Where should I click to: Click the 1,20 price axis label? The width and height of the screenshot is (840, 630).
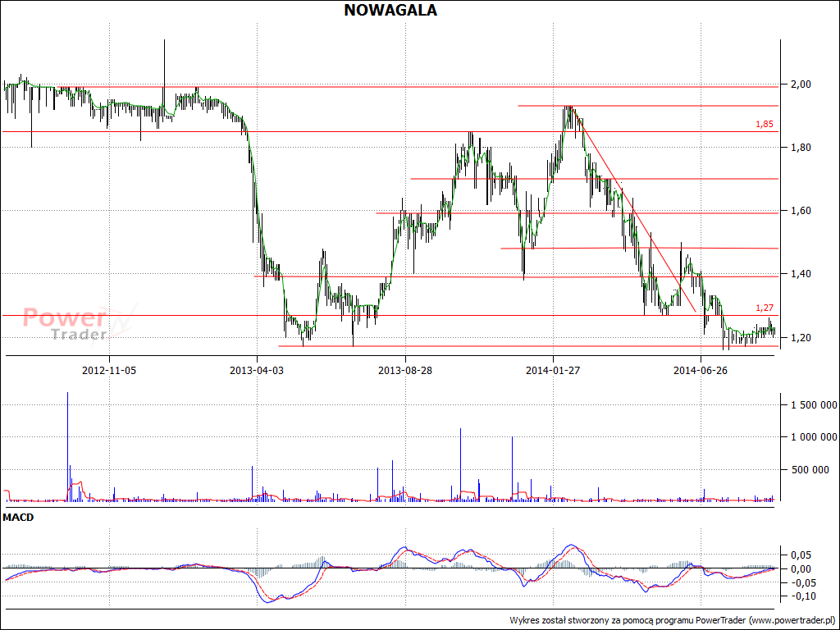point(800,338)
